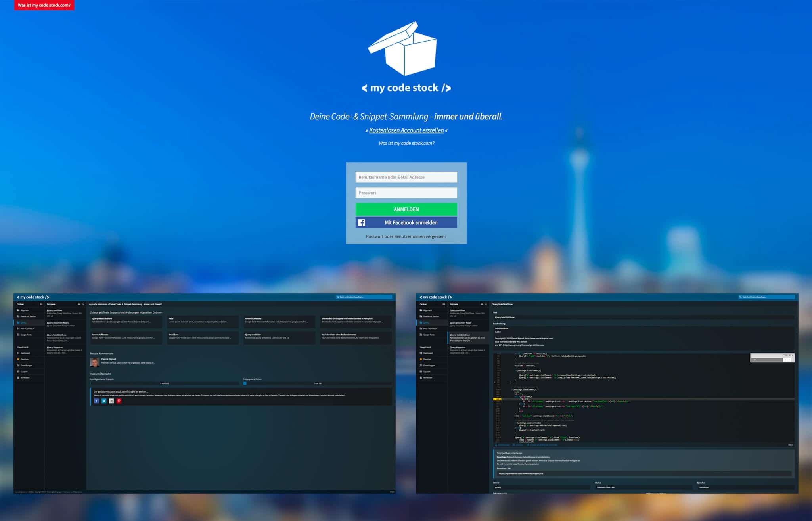Click the Abmelden lock icon
This screenshot has width=812, height=521.
[x=18, y=378]
